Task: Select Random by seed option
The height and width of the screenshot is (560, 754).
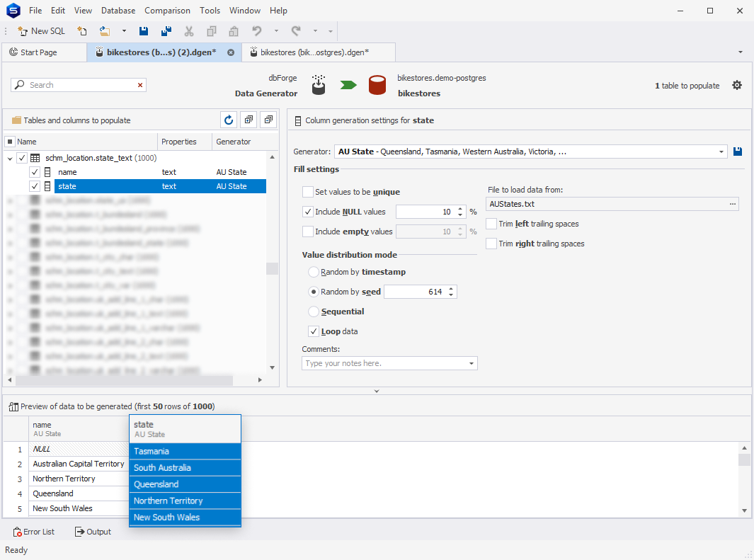Action: coord(314,292)
